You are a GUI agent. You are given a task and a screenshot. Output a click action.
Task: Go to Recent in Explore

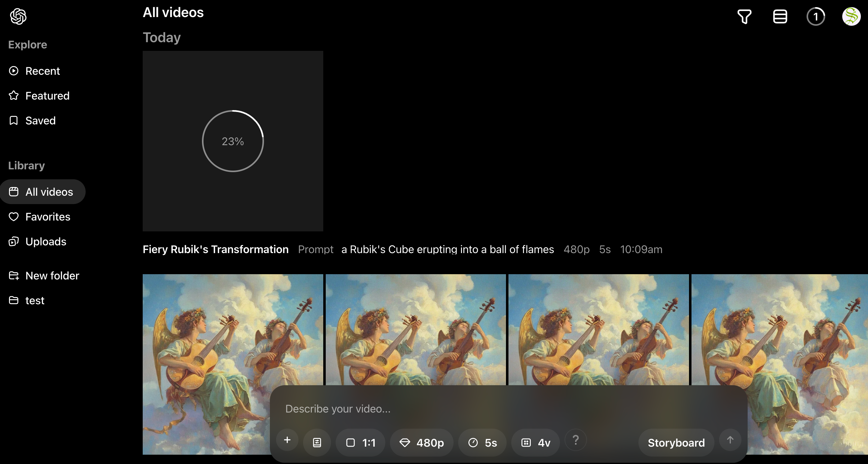pos(43,71)
